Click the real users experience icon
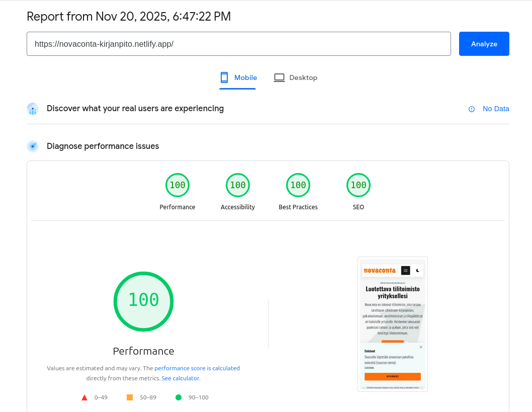532x412 pixels. point(33,109)
